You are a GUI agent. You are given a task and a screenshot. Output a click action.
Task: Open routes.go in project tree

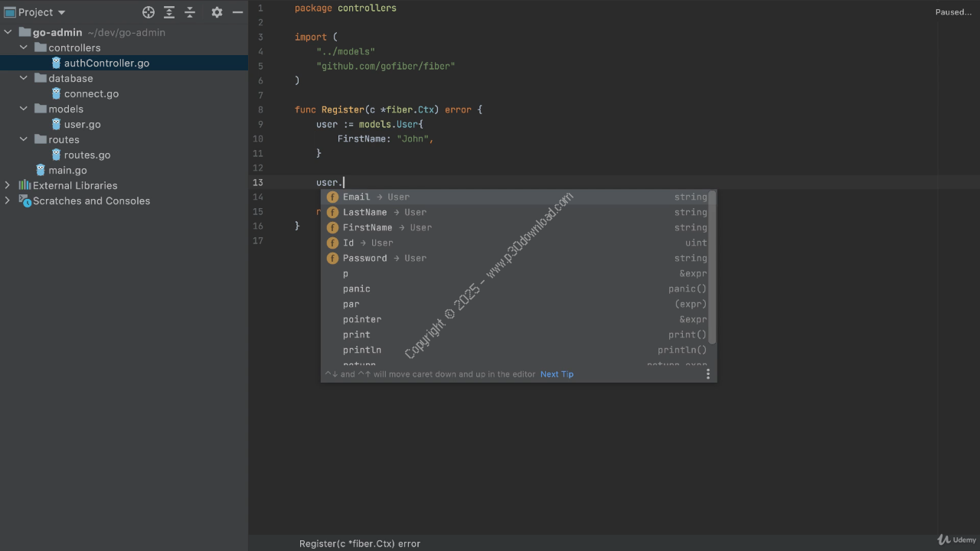87,155
